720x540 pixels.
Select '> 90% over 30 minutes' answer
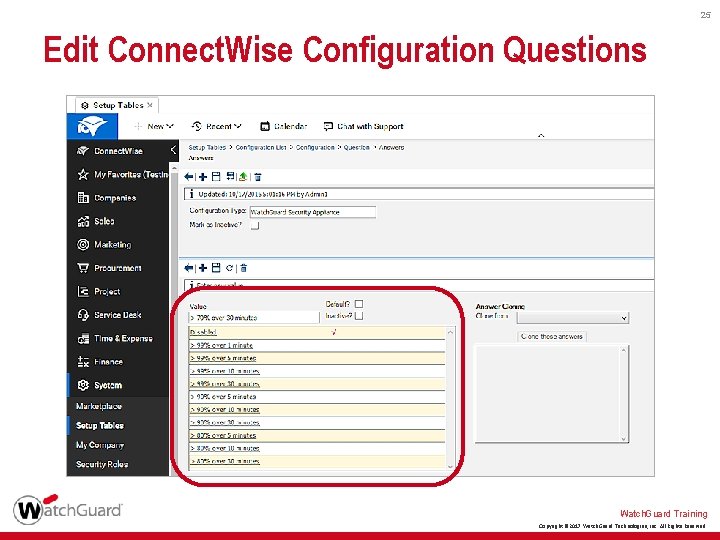point(317,422)
